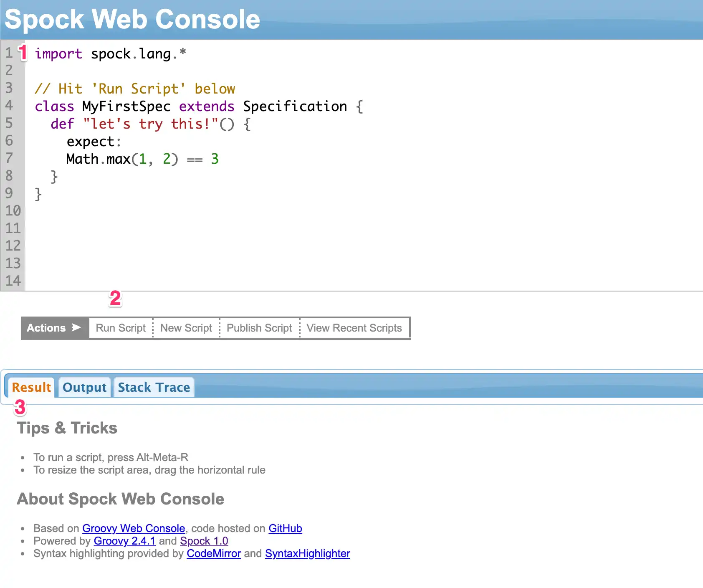Open the Groovy Web Console link

(134, 528)
